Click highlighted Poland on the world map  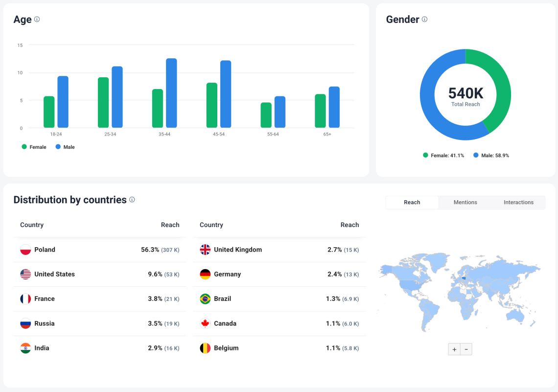464,278
